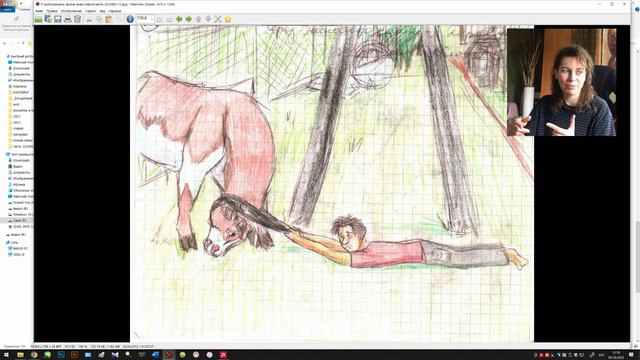Click the Cut (scissors) toolbar icon

tap(89, 19)
